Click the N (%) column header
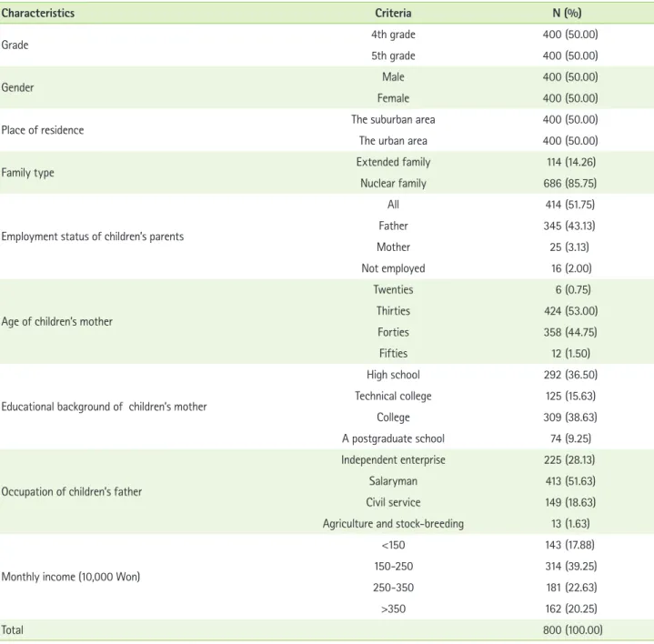 [567, 13]
